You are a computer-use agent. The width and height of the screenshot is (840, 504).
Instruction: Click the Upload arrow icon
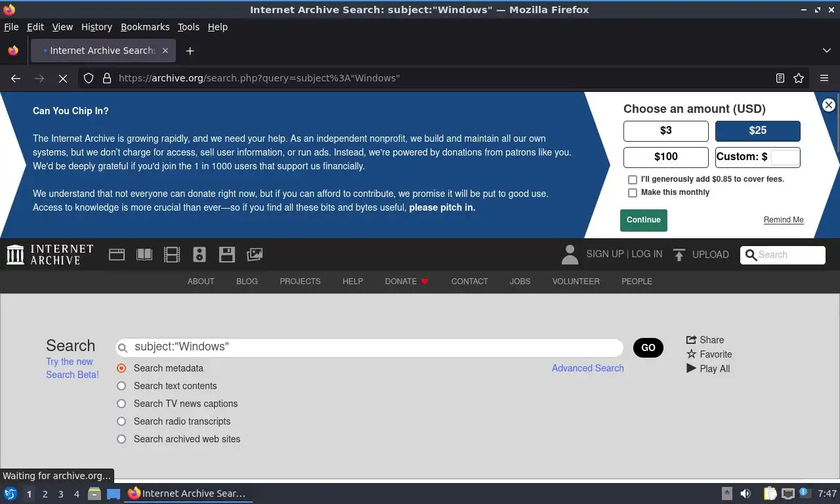click(x=679, y=255)
